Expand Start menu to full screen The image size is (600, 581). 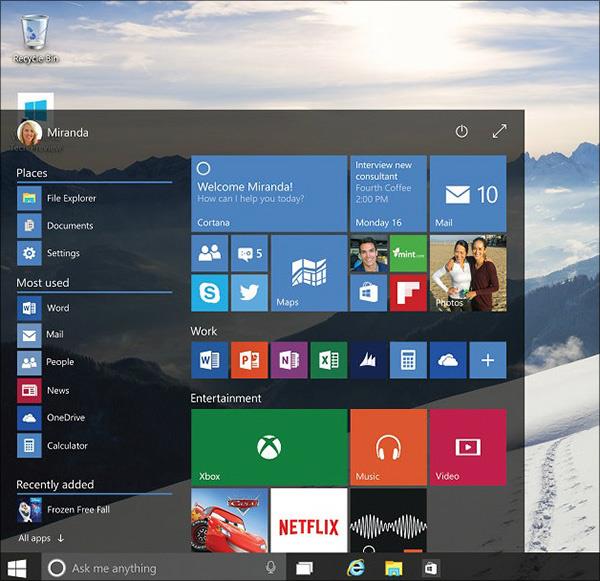coord(500,131)
